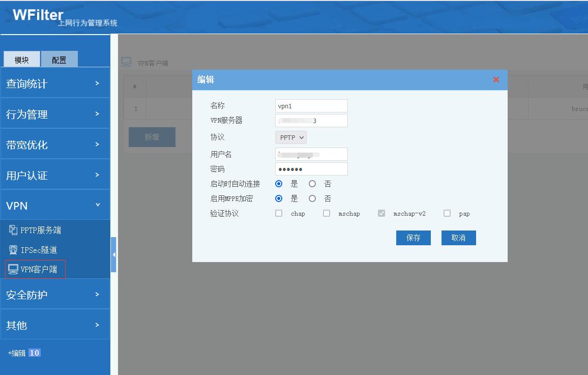Select 是 for 启用MPPE加密
Screen dimensions: 588x375
279,198
